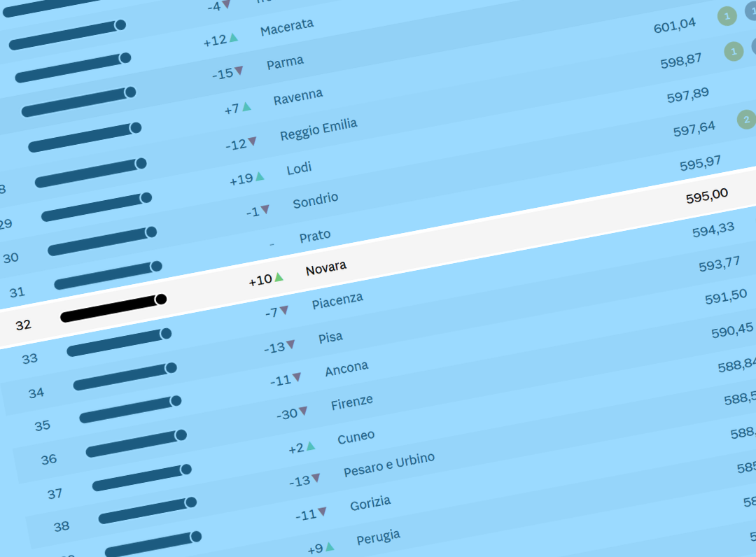This screenshot has height=557, width=756.
Task: Click the down arrow beside -30
Action: (303, 411)
